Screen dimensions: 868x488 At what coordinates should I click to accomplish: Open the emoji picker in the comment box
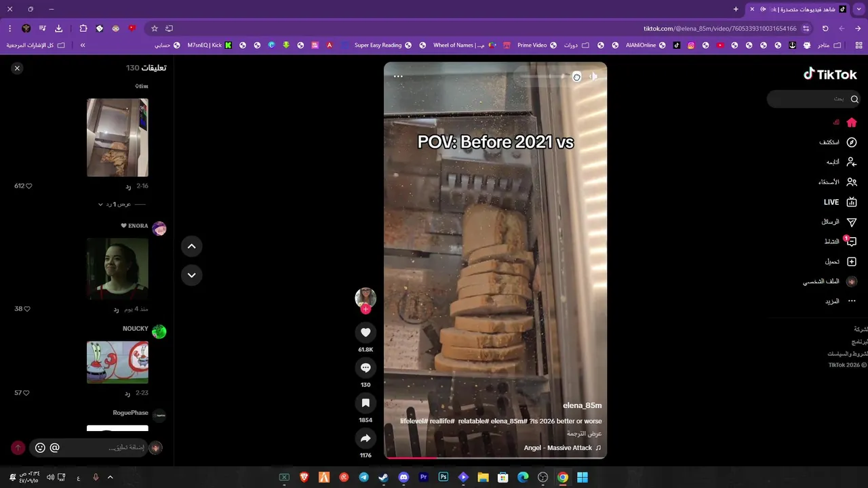40,447
